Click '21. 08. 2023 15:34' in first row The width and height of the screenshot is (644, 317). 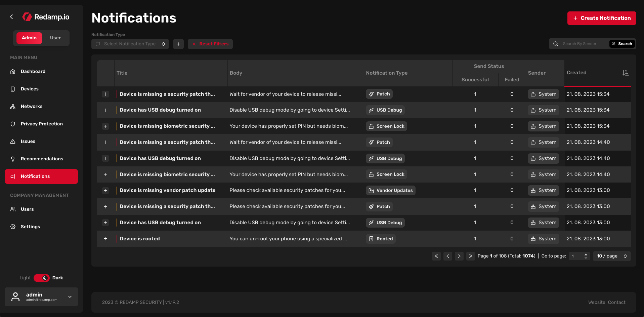coord(588,94)
